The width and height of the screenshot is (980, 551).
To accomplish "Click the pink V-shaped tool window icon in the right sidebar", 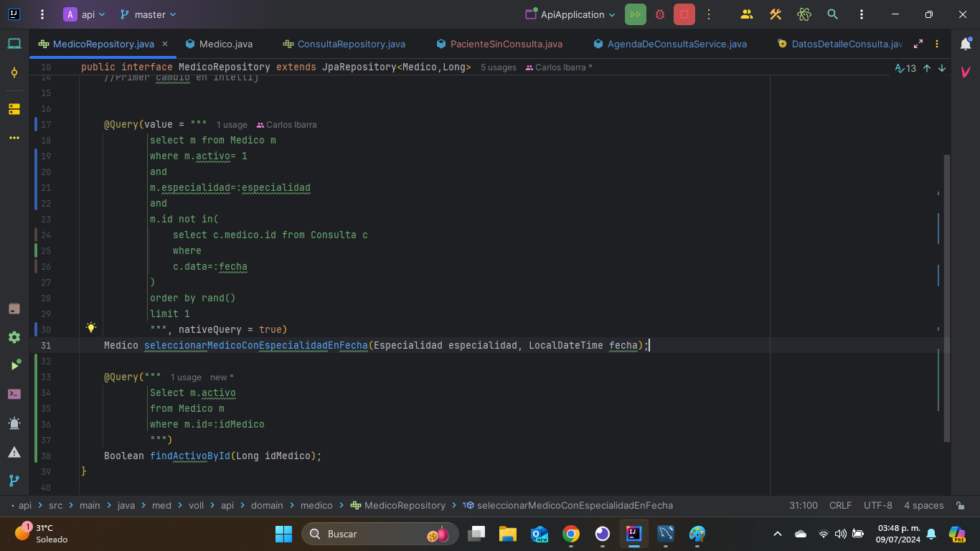I will [x=966, y=72].
